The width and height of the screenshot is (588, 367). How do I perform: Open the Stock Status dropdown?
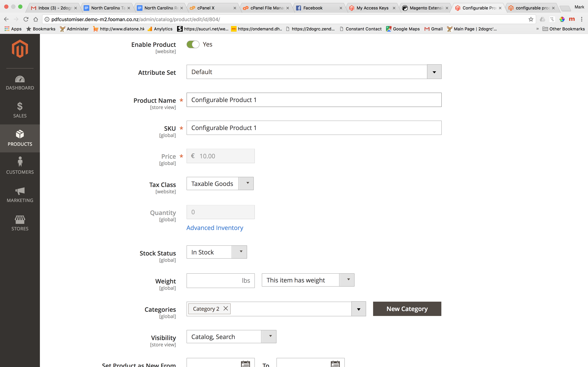coord(240,252)
